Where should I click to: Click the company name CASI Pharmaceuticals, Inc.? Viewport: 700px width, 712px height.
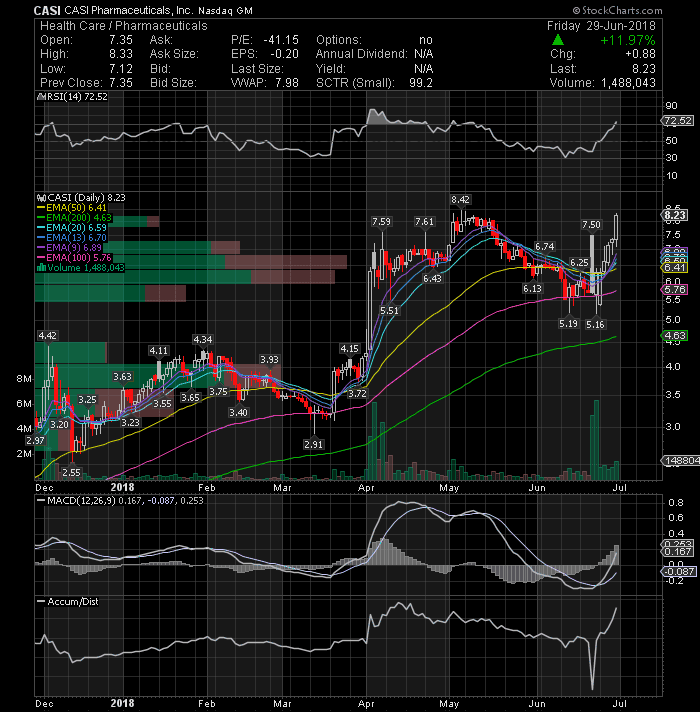(129, 10)
